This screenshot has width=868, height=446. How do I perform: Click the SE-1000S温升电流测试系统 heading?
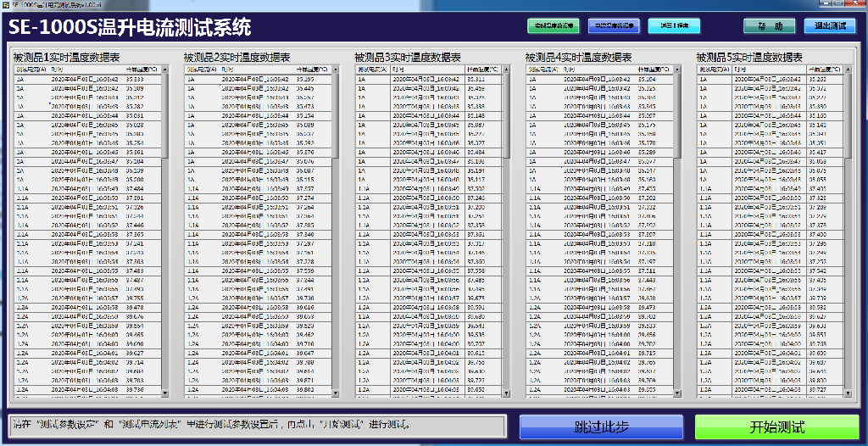tap(130, 26)
